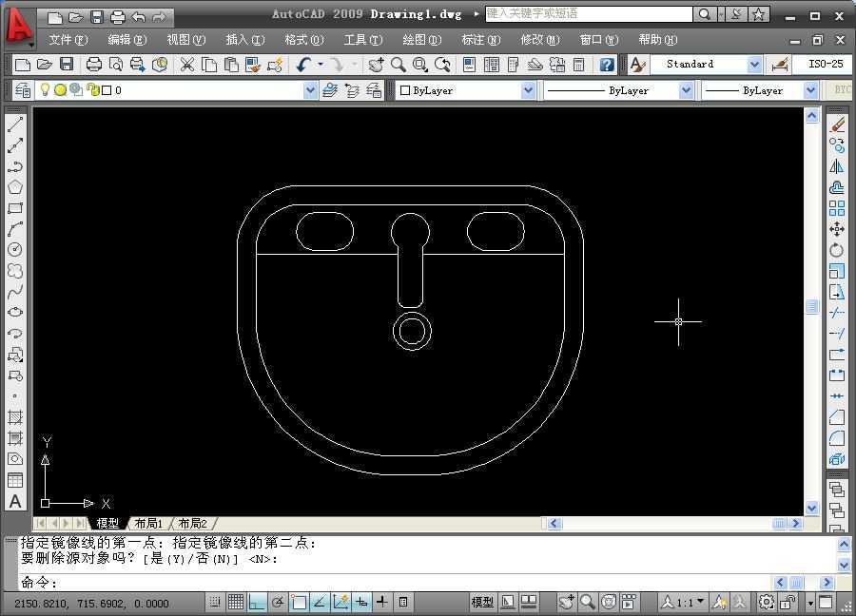Toggle Grid display in status bar
Screen dimensions: 856x616
[236, 602]
